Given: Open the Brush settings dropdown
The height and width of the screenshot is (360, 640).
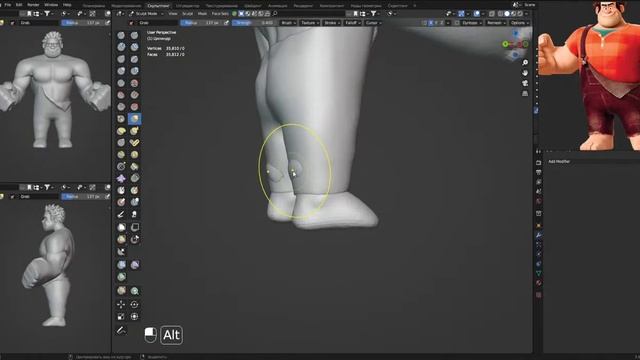Looking at the screenshot, I should click(288, 23).
